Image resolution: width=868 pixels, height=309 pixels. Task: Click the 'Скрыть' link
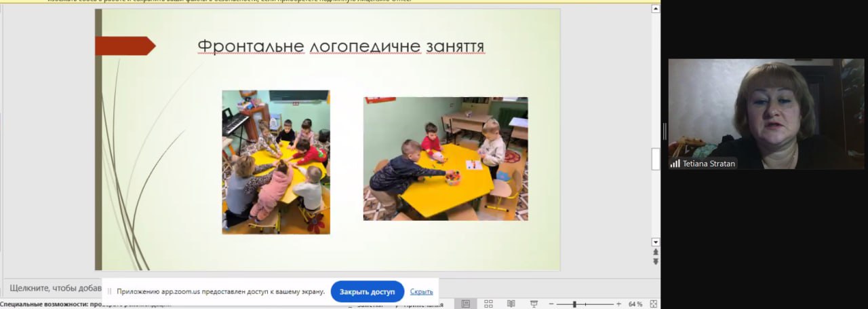click(x=421, y=292)
